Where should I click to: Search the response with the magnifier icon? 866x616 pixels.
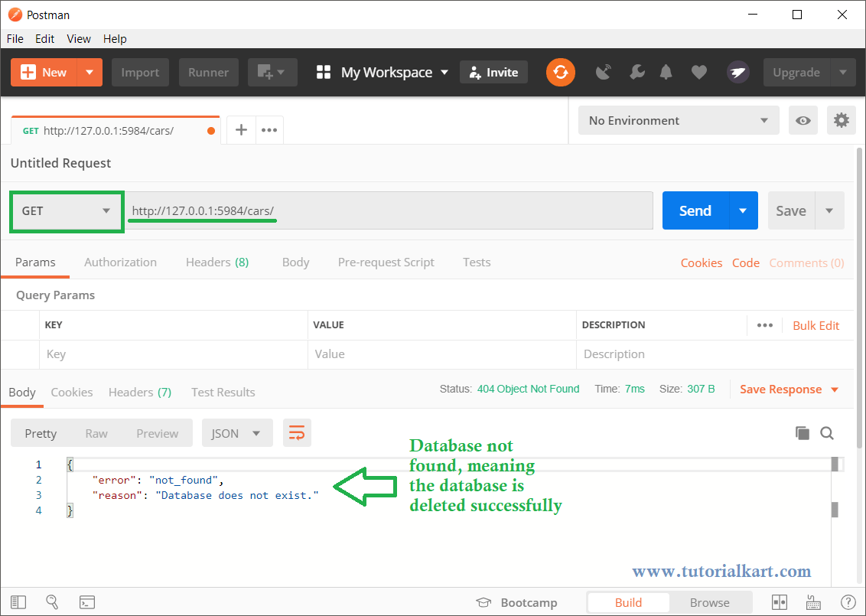tap(827, 433)
